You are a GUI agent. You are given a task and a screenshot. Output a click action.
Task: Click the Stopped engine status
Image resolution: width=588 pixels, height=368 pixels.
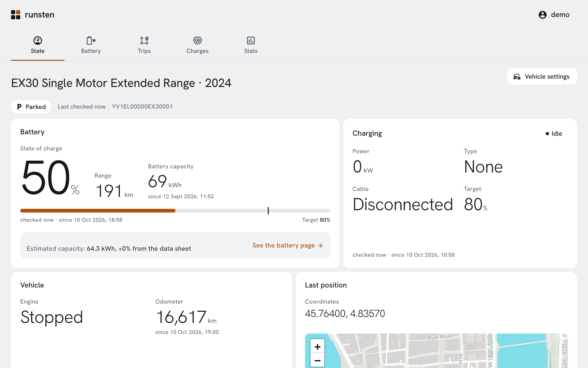coord(51,317)
